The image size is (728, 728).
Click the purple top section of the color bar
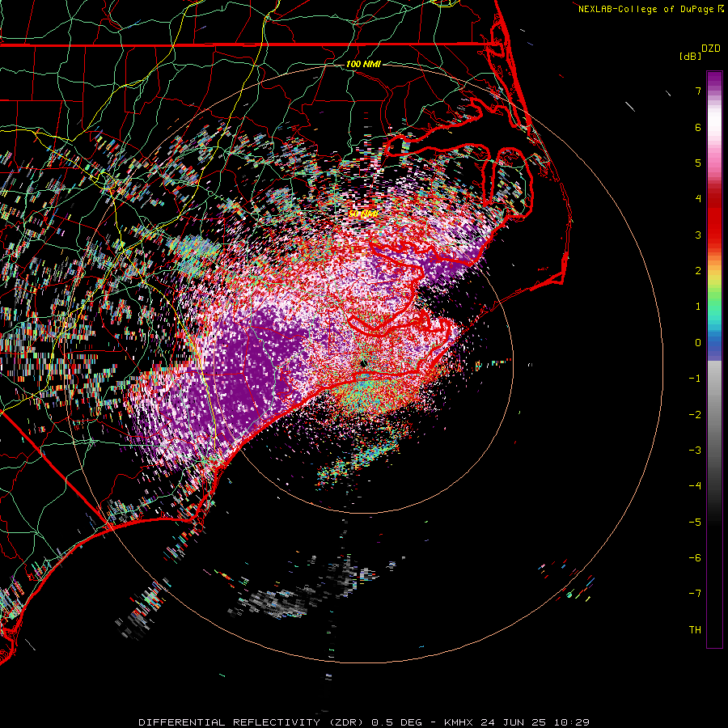pyautogui.click(x=714, y=80)
